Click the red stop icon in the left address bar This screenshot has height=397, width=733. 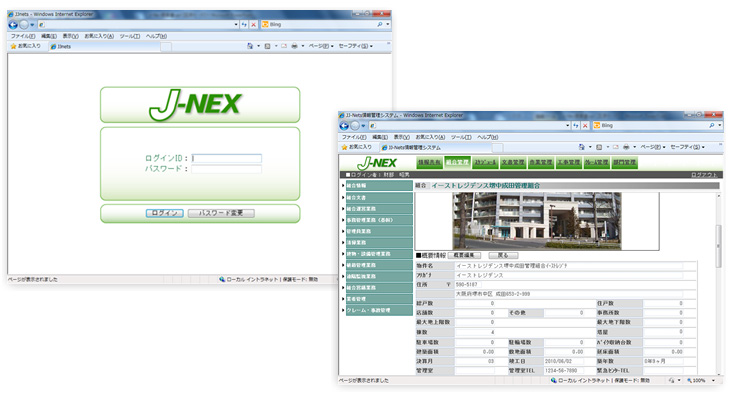(253, 24)
